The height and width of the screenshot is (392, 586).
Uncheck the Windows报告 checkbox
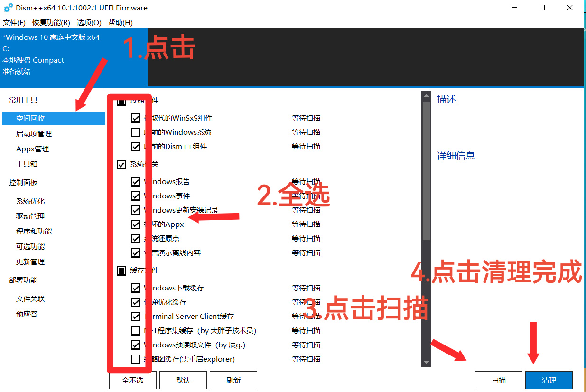coord(136,182)
